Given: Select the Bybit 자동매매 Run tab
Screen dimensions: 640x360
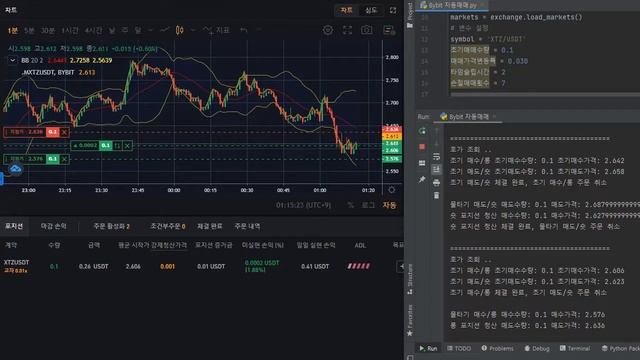Looking at the screenshot, I should (x=468, y=117).
